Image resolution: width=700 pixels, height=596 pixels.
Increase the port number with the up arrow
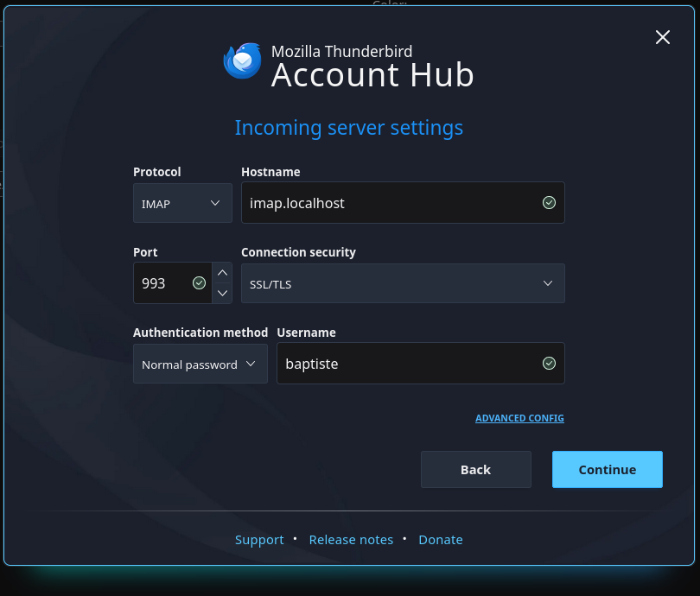(x=222, y=272)
